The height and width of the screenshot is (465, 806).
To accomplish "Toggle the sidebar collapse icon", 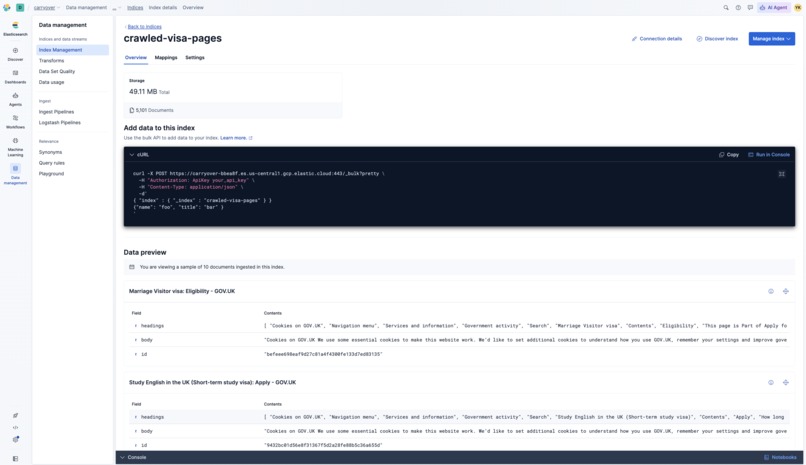I will (15, 458).
